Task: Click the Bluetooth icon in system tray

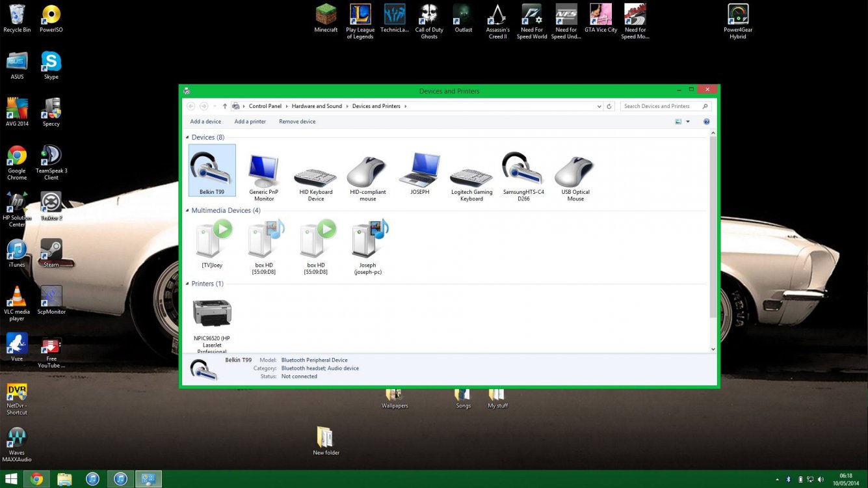Action: (x=789, y=480)
